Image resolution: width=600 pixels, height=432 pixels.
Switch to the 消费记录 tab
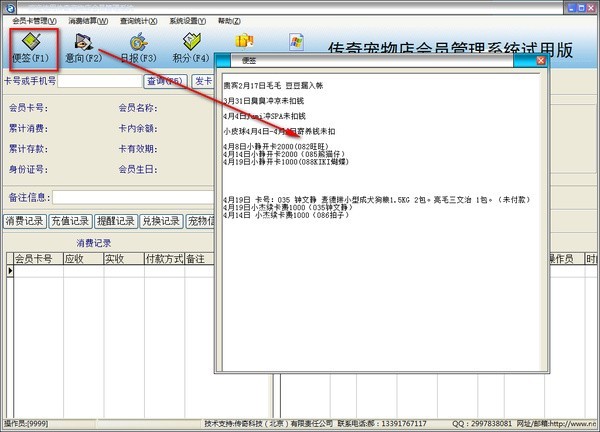click(x=24, y=221)
